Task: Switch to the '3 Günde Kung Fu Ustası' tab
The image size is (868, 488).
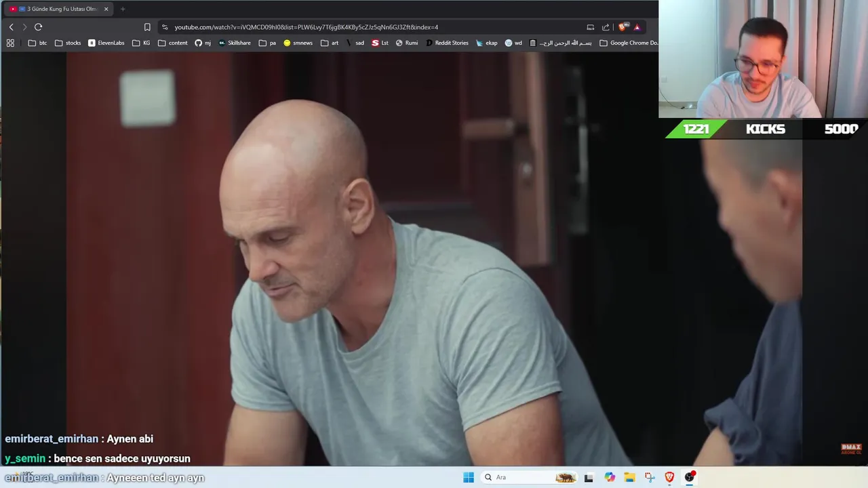Action: [x=57, y=9]
